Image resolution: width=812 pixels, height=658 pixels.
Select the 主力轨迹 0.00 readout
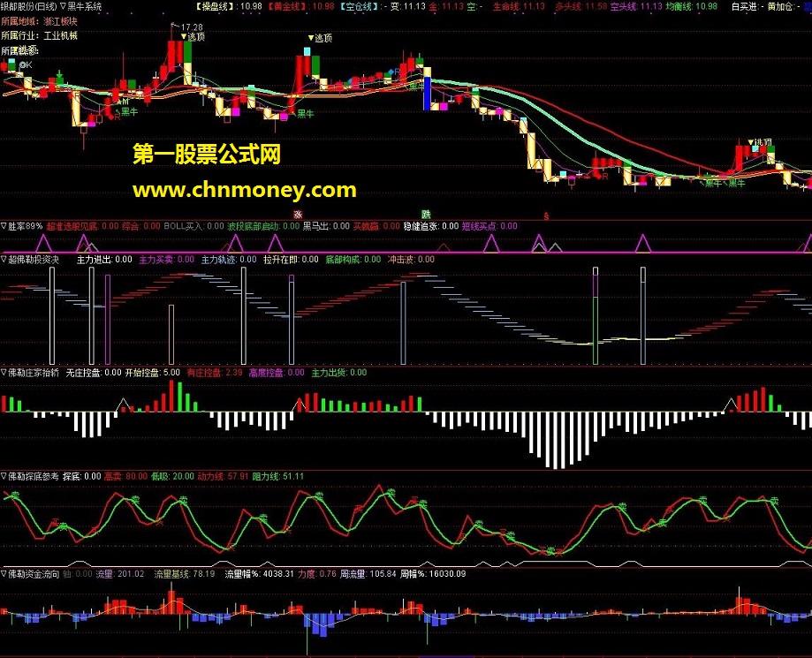[229, 260]
